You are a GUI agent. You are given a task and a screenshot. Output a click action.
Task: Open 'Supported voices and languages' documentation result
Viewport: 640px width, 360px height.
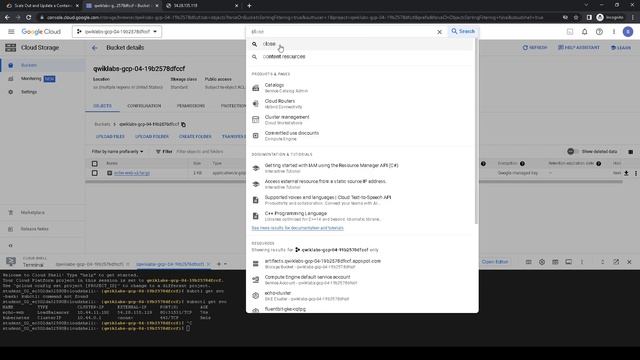pyautogui.click(x=360, y=200)
